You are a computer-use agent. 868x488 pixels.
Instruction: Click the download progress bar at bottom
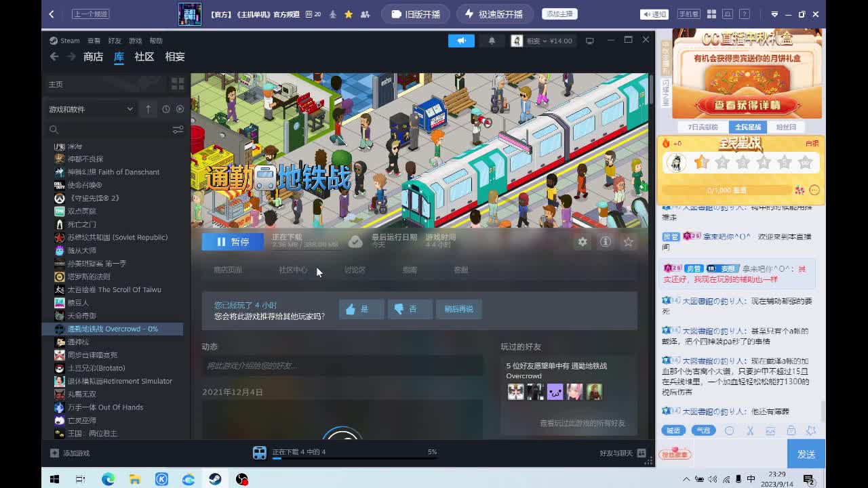pyautogui.click(x=355, y=458)
